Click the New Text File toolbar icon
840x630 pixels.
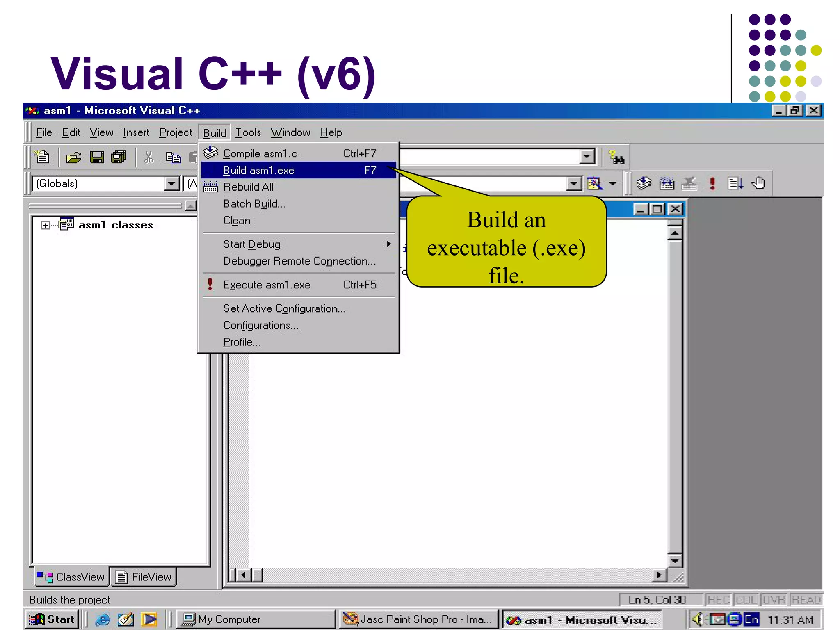42,157
